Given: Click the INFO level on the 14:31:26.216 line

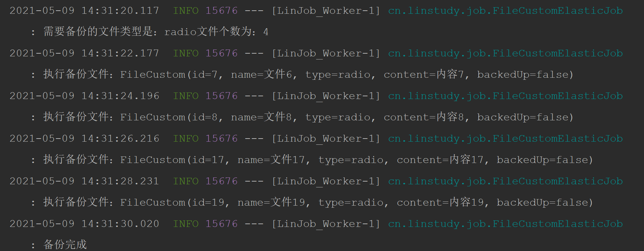Looking at the screenshot, I should (186, 139).
